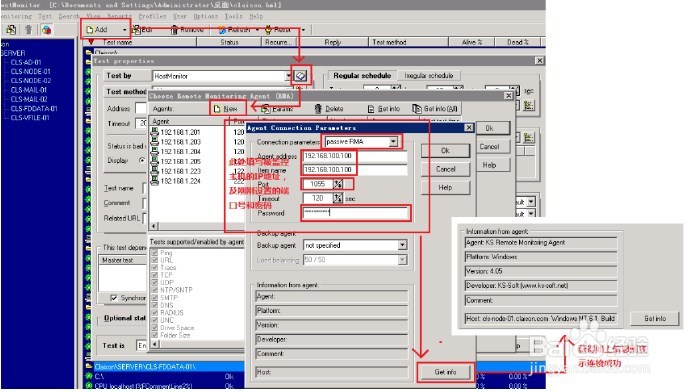Click the Add button in main toolbar
Image resolution: width=690 pixels, height=392 pixels.
101,29
